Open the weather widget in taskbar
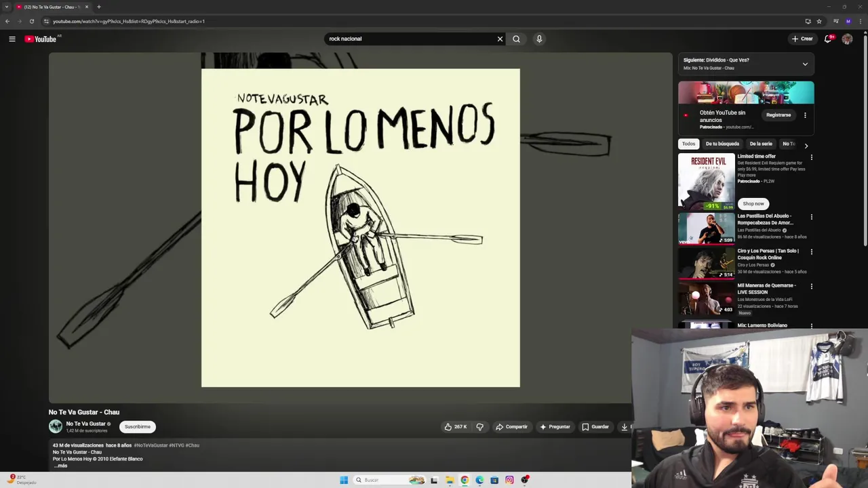868x488 pixels. click(x=22, y=479)
